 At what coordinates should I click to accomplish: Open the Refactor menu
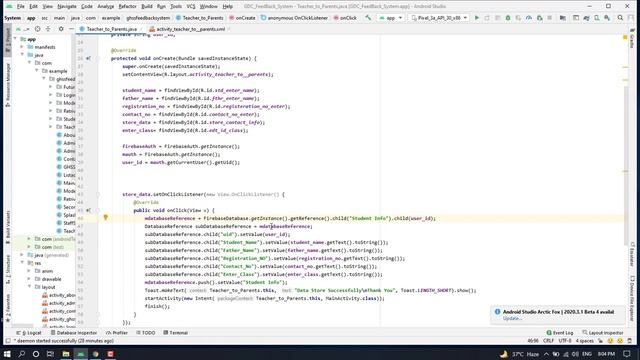pyautogui.click(x=127, y=7)
